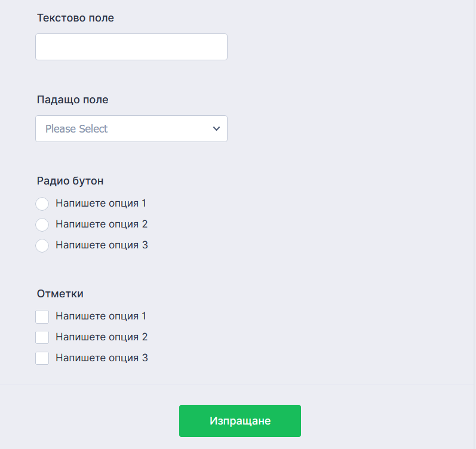476x449 pixels.
Task: Click label text of third Отметки option
Action: [x=102, y=358]
